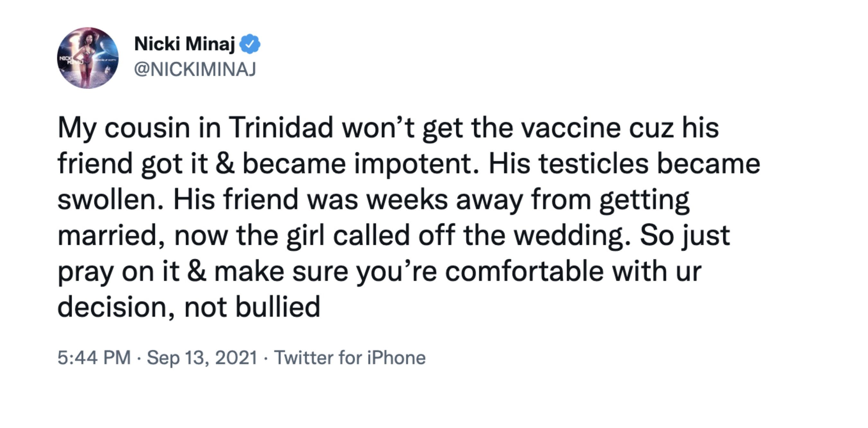Click the "Nicki Minaj" display name
Screen dimensions: 868x428
pyautogui.click(x=184, y=44)
